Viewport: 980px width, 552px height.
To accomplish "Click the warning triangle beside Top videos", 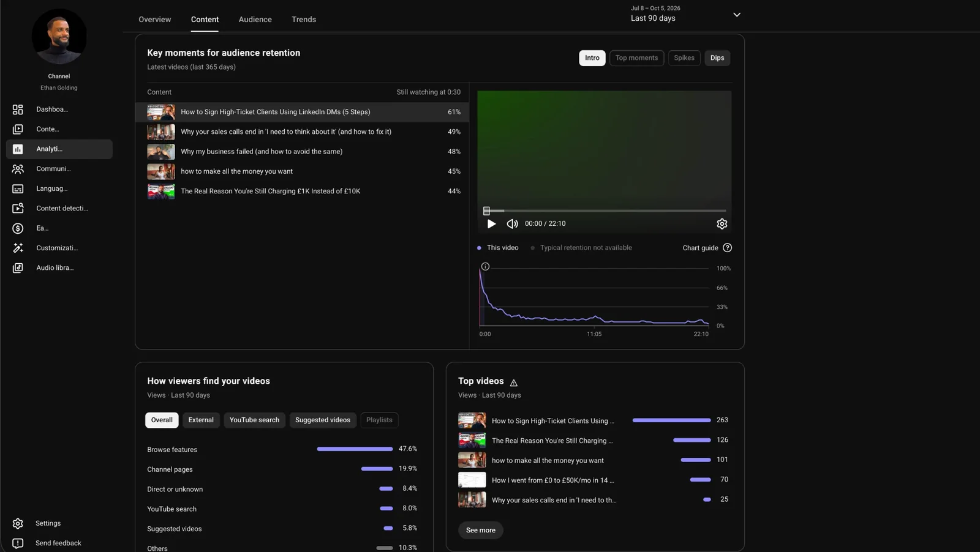I will 514,382.
